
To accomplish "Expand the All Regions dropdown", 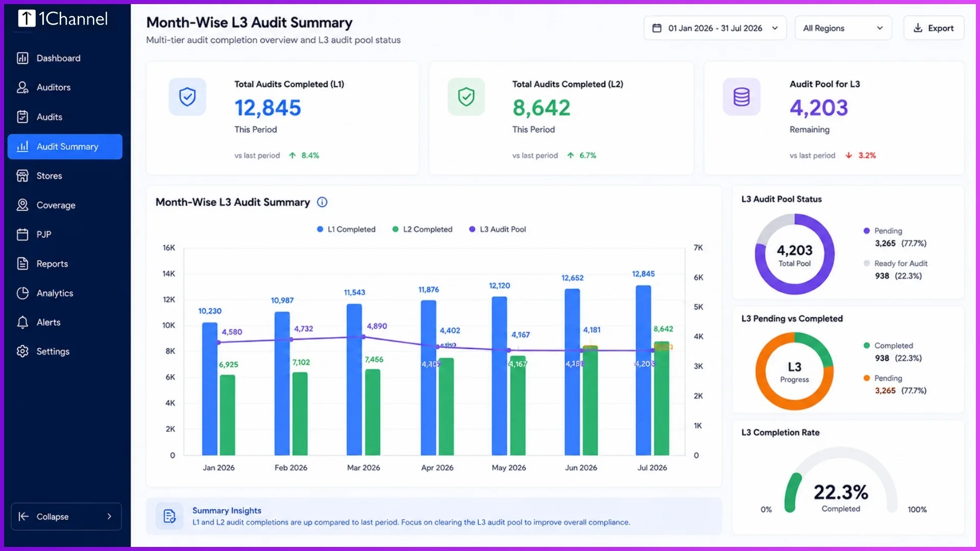I will point(843,28).
